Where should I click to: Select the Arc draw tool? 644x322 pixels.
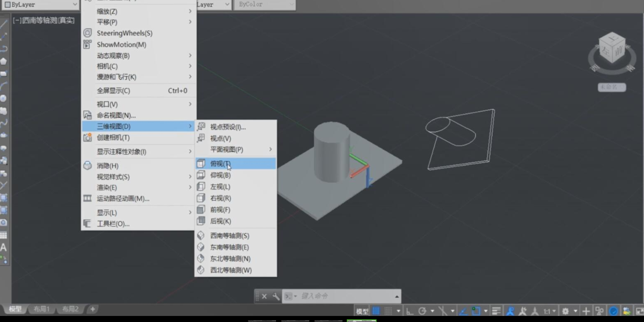(3, 86)
